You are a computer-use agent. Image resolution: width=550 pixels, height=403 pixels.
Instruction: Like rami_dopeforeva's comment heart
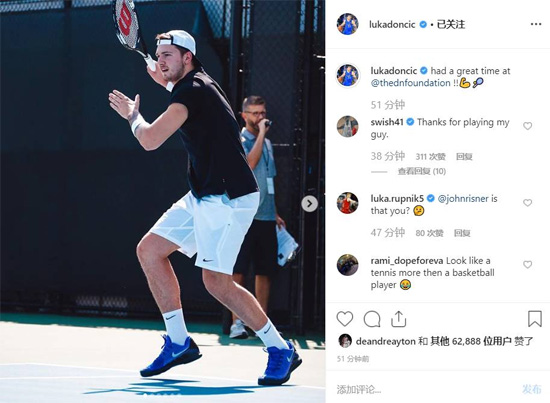pos(528,264)
